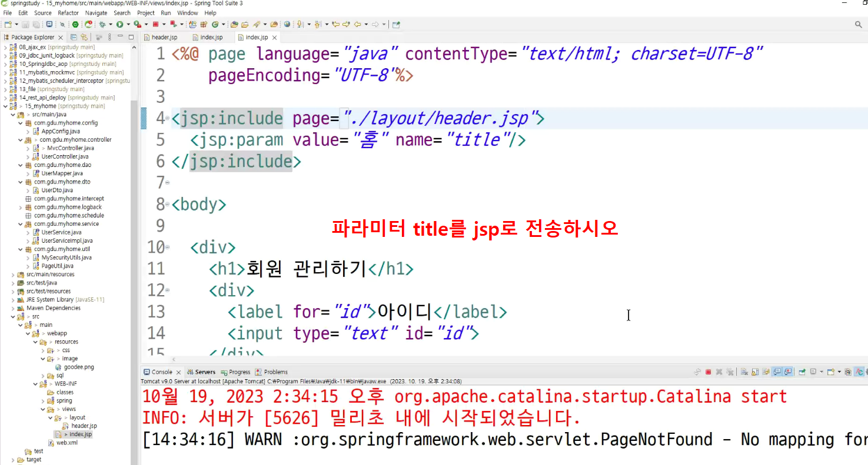Collapse the com.gdu.myhome.controller package
868x465 pixels.
pos(20,140)
